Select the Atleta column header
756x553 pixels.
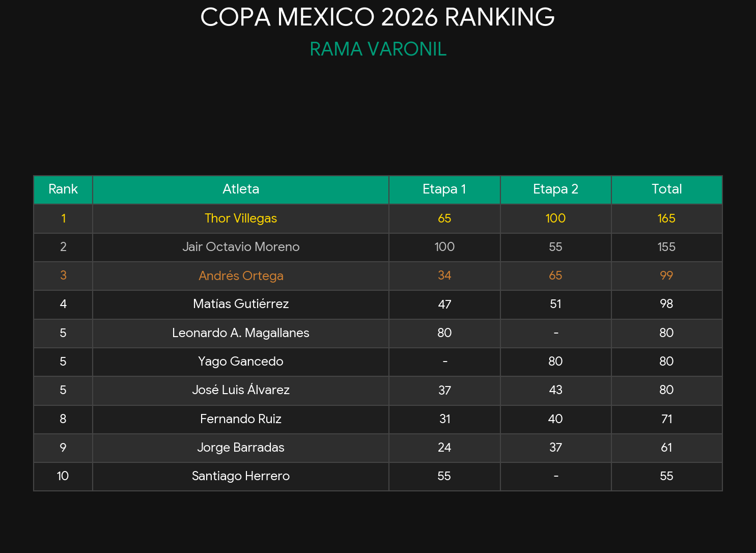pos(241,189)
